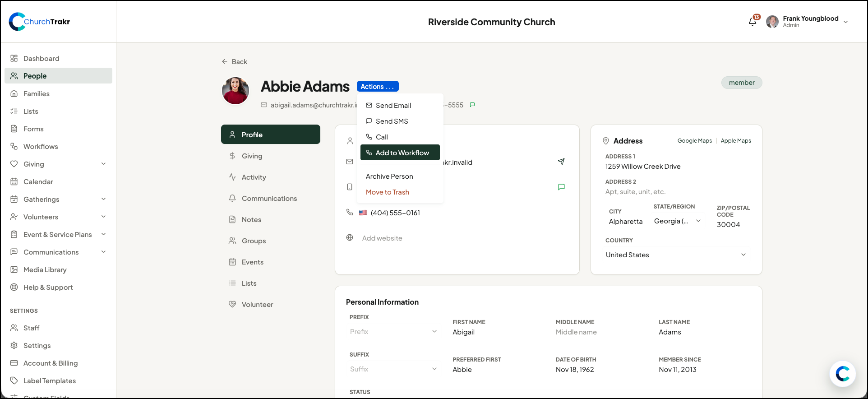Expand the Communications sidebar menu
The image size is (868, 399).
click(x=104, y=252)
